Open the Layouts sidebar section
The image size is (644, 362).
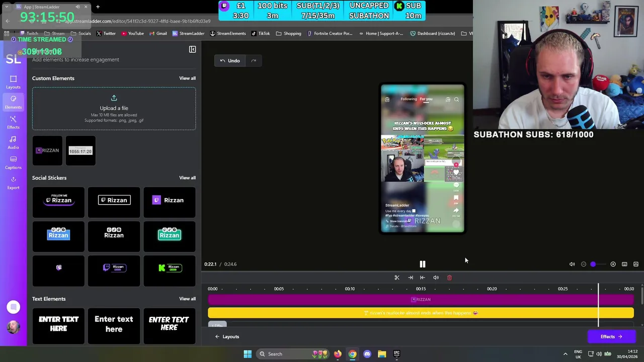pyautogui.click(x=13, y=82)
